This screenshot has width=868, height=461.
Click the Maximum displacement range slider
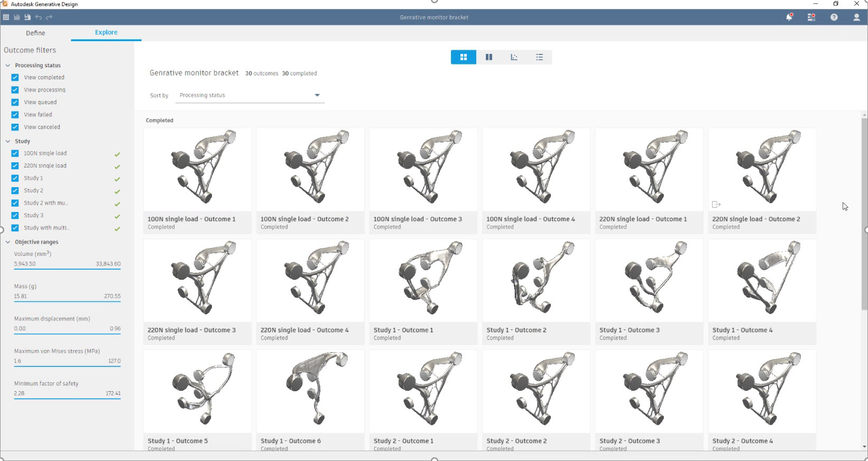67,334
